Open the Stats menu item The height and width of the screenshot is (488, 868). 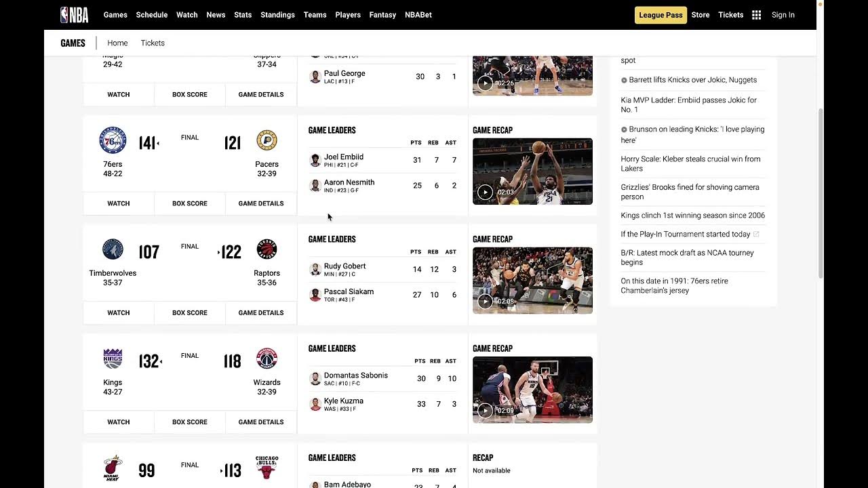[x=243, y=15]
